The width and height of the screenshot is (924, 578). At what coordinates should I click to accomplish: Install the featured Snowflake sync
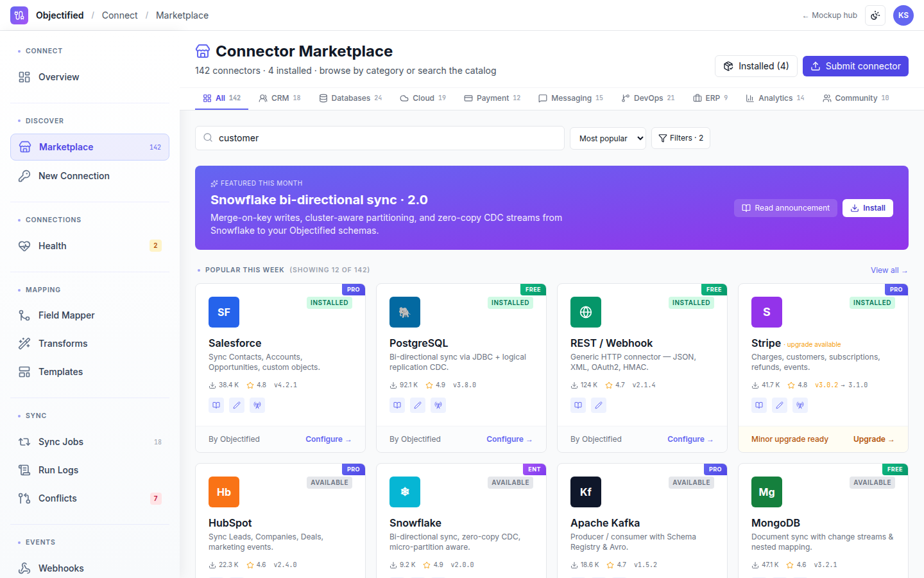click(868, 208)
